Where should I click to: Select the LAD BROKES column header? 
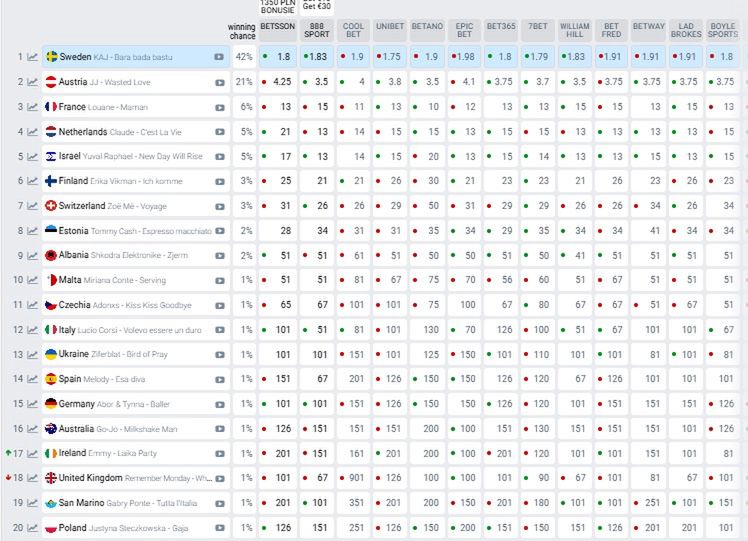point(686,30)
